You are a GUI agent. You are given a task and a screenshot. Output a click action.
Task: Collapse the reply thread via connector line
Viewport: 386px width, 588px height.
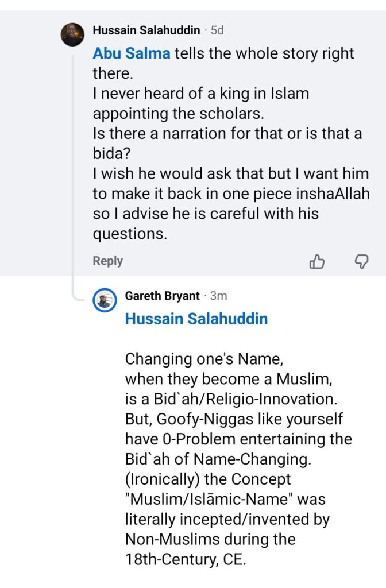coord(73,172)
